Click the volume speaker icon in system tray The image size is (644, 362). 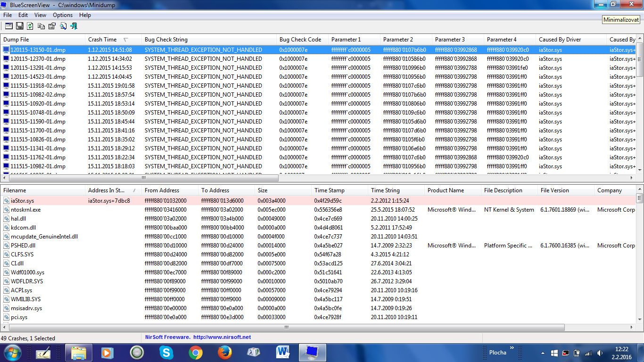pyautogui.click(x=600, y=353)
